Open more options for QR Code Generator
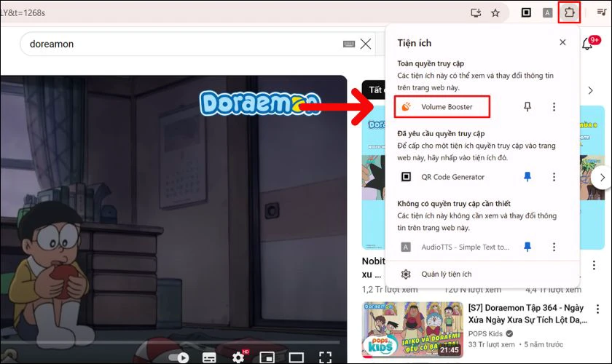Screen dimensions: 612x364 [554, 177]
